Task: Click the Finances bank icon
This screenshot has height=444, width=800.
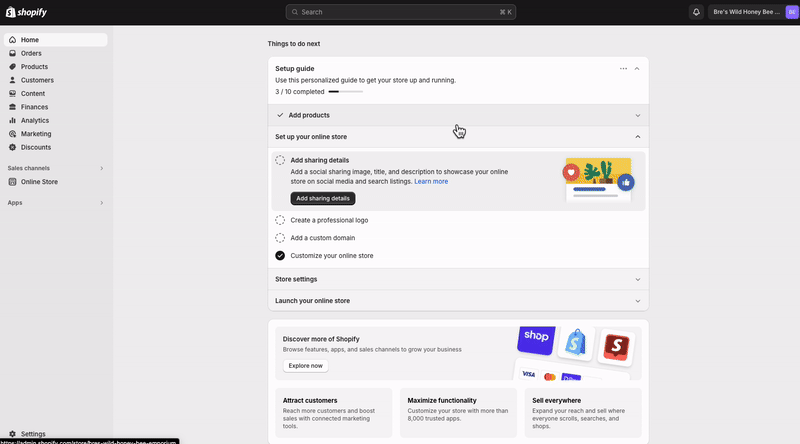Action: (x=12, y=107)
